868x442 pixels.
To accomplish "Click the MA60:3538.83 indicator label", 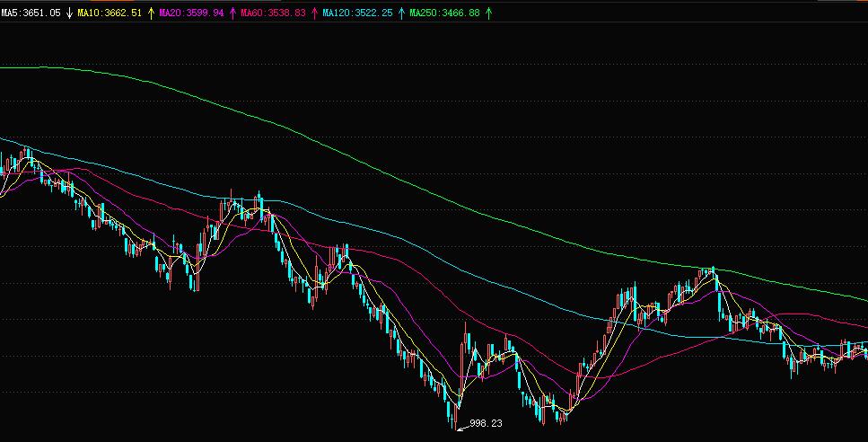I will [273, 13].
